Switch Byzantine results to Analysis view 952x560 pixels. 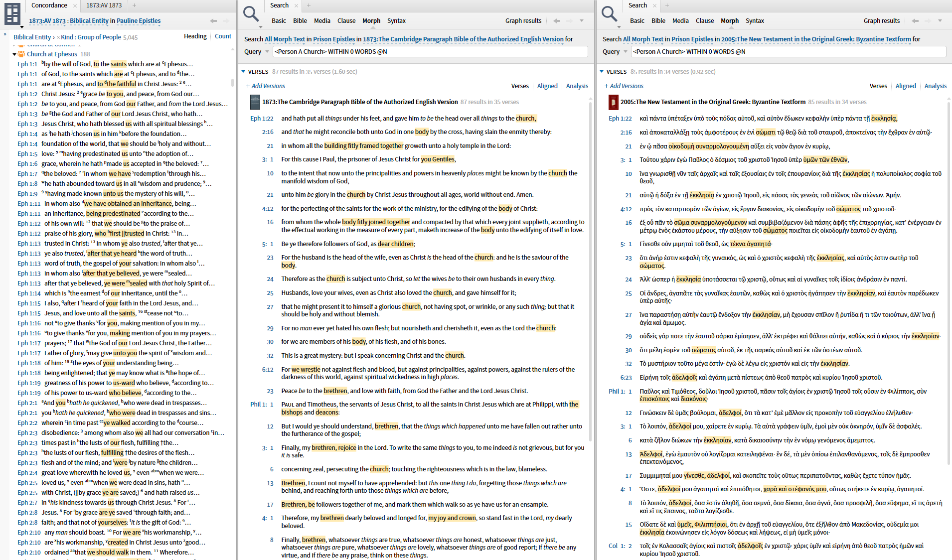pos(936,86)
